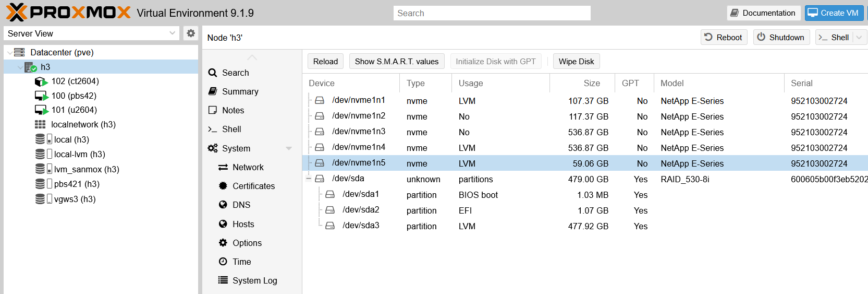The height and width of the screenshot is (294, 868).
Task: Collapse the System submenu arrow
Action: (x=289, y=148)
